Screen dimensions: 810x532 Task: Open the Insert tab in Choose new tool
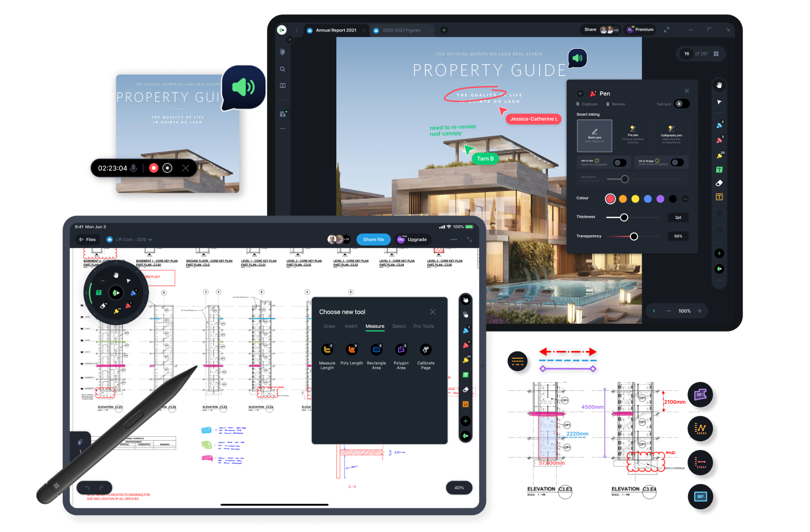pyautogui.click(x=351, y=327)
